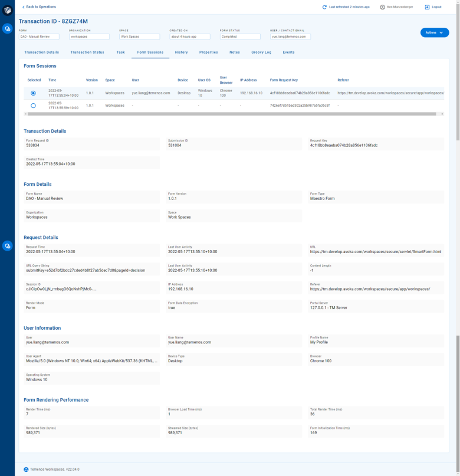Click the Form field DAO - Manual Review
The image size is (460, 476).
39,37
